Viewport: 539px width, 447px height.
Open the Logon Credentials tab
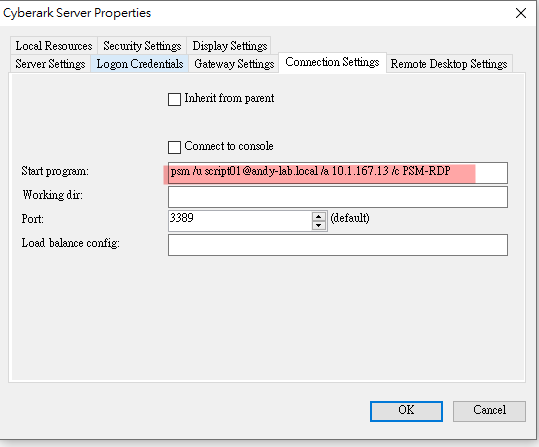pyautogui.click(x=140, y=64)
